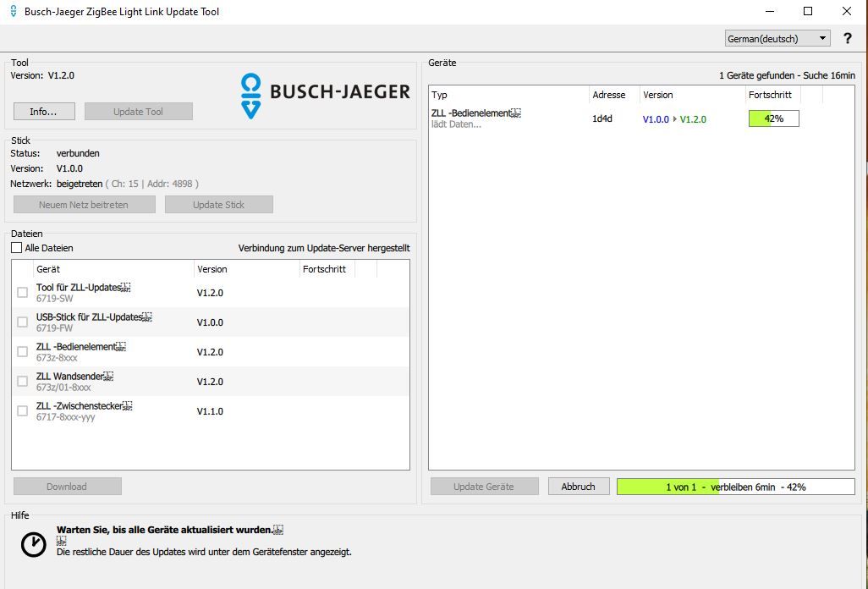Click the network info Ch: 15 | Addr: 4898
The height and width of the screenshot is (589, 868).
[152, 184]
